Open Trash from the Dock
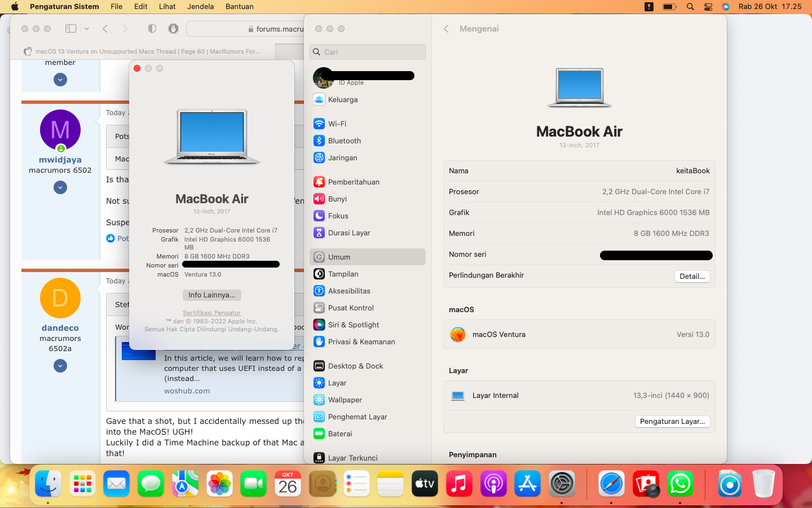 pyautogui.click(x=764, y=484)
